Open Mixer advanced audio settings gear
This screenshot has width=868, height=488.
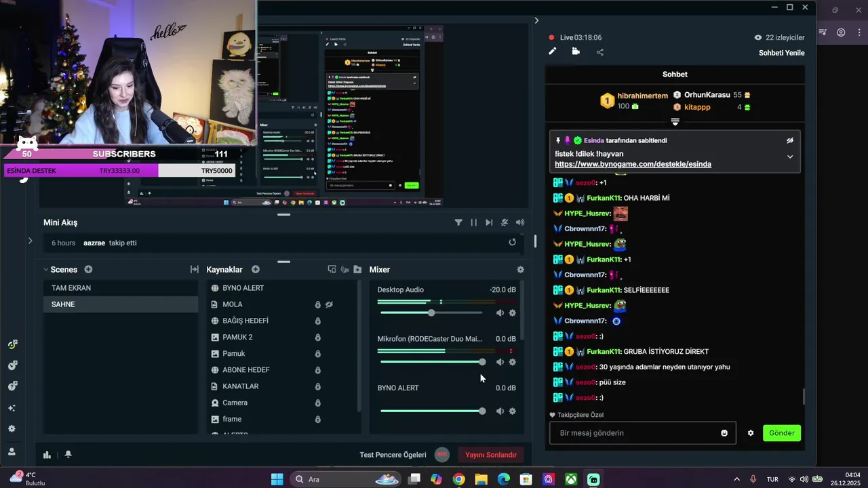pyautogui.click(x=520, y=269)
